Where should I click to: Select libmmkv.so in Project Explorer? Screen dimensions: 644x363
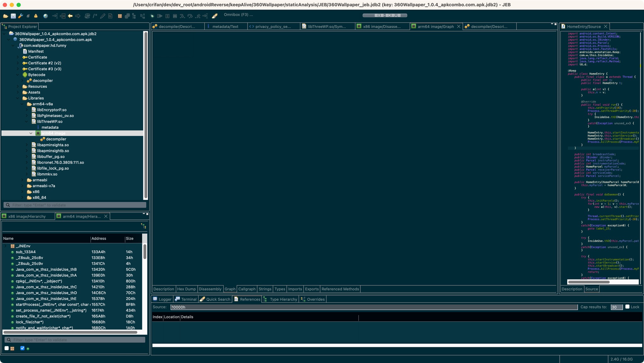pyautogui.click(x=47, y=174)
